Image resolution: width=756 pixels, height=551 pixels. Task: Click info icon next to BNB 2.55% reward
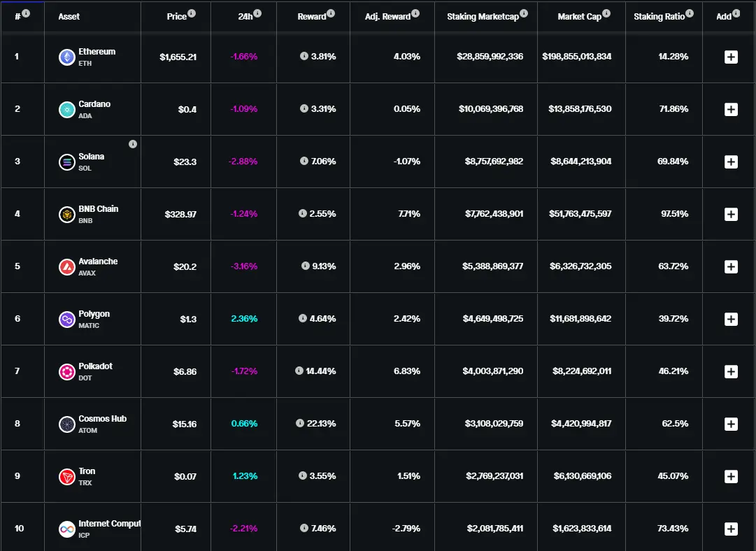pyautogui.click(x=303, y=213)
